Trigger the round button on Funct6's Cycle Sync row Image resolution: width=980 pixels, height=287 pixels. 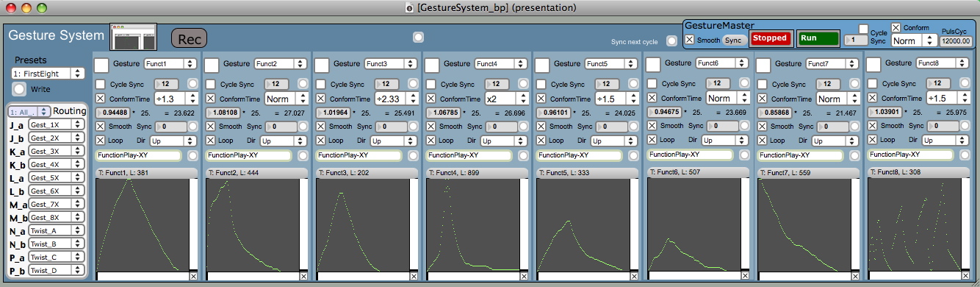[x=744, y=84]
